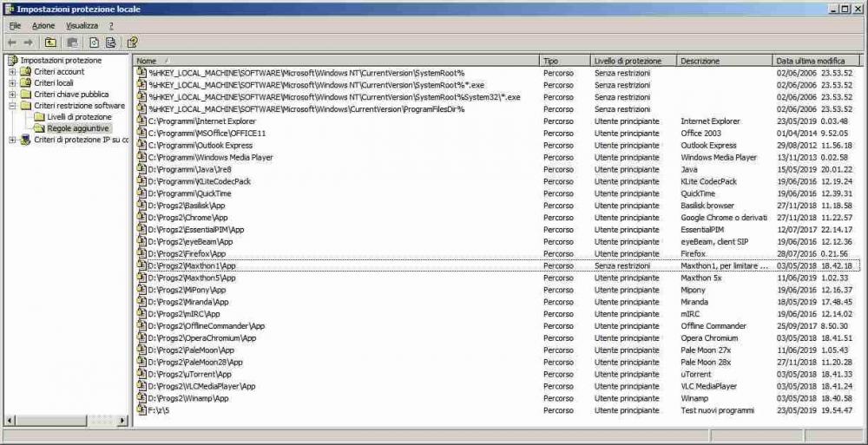Click the Refresh toolbar icon
The height and width of the screenshot is (445, 868).
click(x=94, y=43)
